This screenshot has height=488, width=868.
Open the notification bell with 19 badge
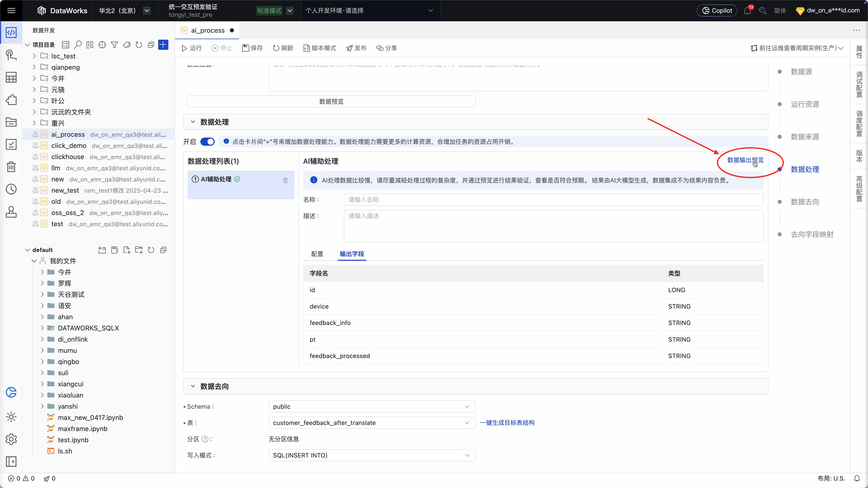(x=747, y=11)
